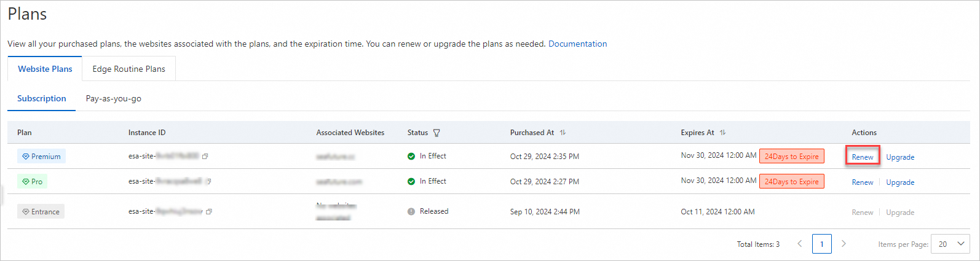This screenshot has width=980, height=261.
Task: Switch to the Edge Routine Plans tab
Action: [128, 69]
